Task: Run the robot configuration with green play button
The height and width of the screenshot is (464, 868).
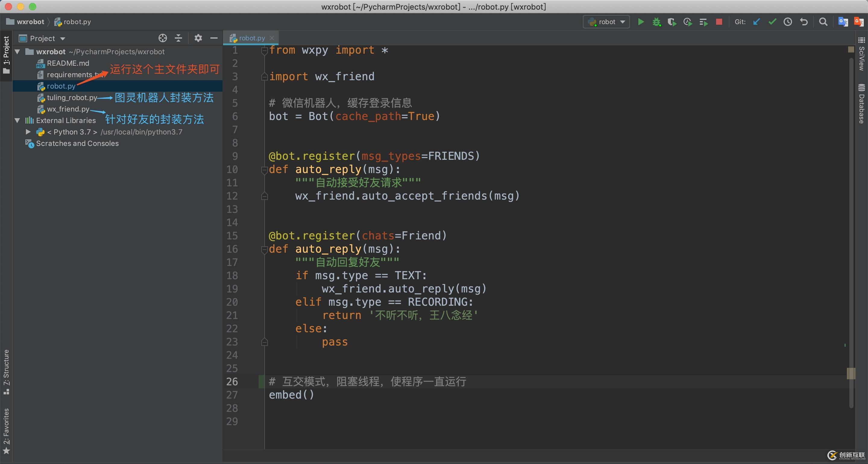Action: [x=640, y=22]
